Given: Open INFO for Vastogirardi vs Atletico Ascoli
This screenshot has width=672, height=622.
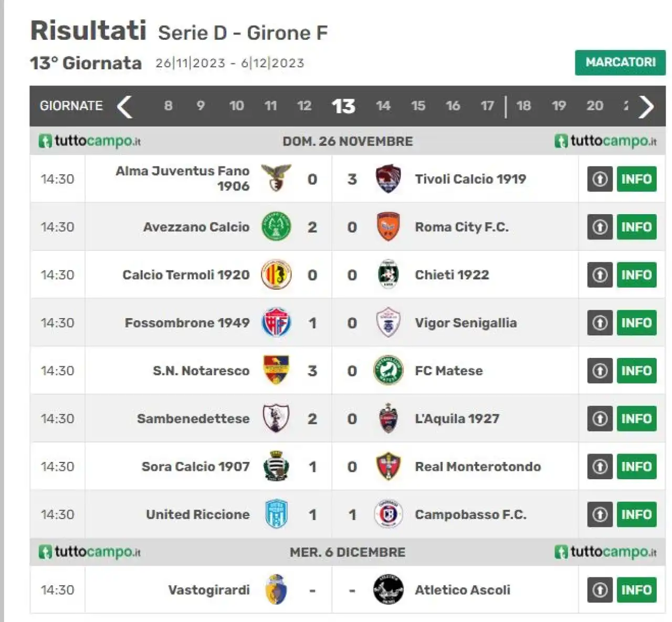Looking at the screenshot, I should 636,589.
